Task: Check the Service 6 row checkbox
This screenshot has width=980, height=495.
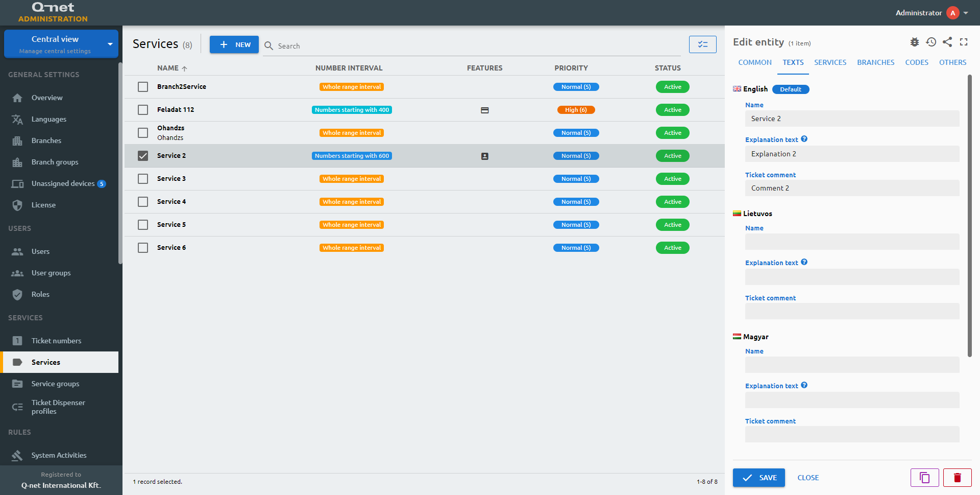Action: tap(143, 248)
